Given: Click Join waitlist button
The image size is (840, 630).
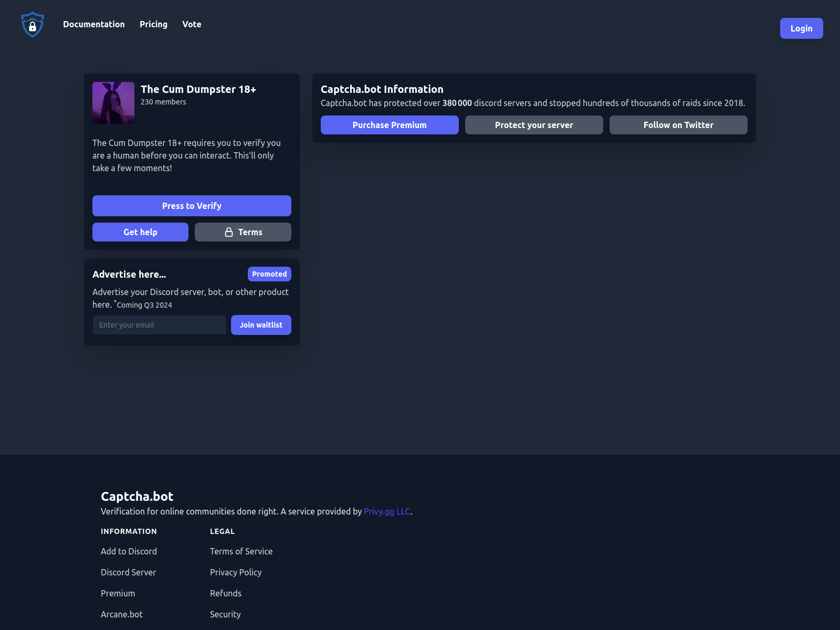Looking at the screenshot, I should (x=261, y=325).
